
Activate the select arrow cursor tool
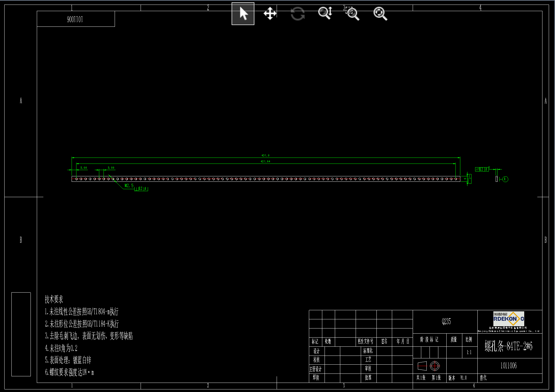pos(243,14)
